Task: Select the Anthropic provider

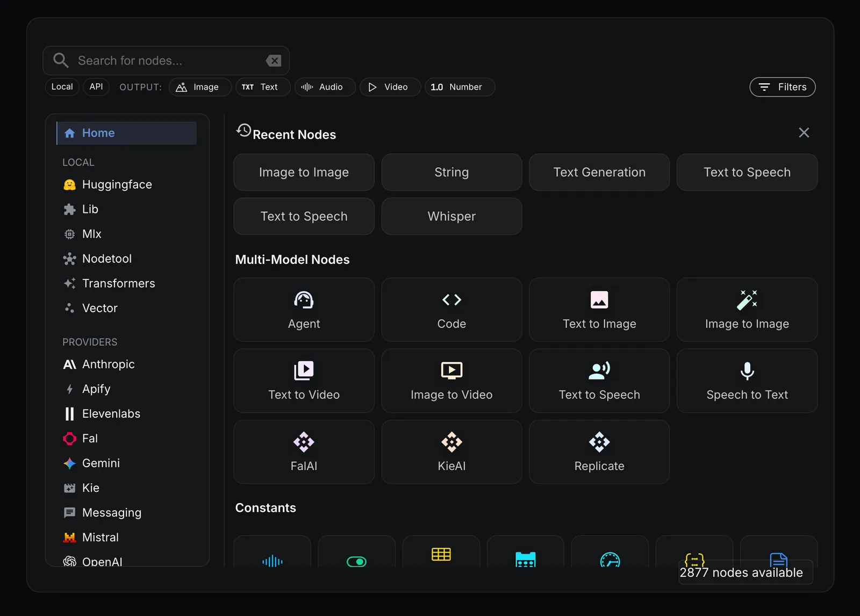Action: (127, 364)
